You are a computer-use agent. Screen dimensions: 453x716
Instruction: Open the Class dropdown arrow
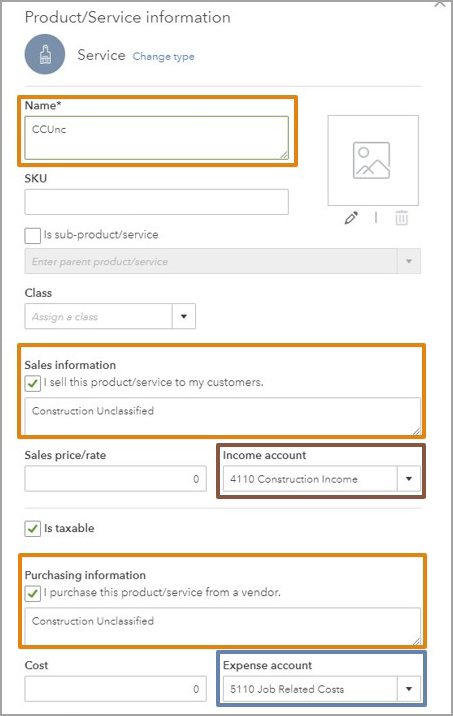click(184, 316)
